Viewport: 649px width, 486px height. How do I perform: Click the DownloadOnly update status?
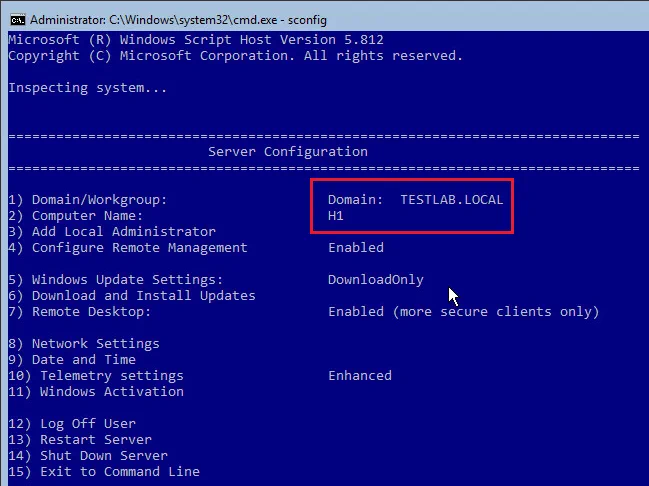[376, 280]
